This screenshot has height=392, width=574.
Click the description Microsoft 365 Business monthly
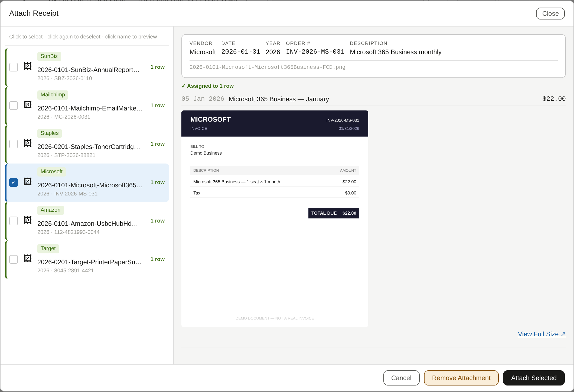click(396, 52)
